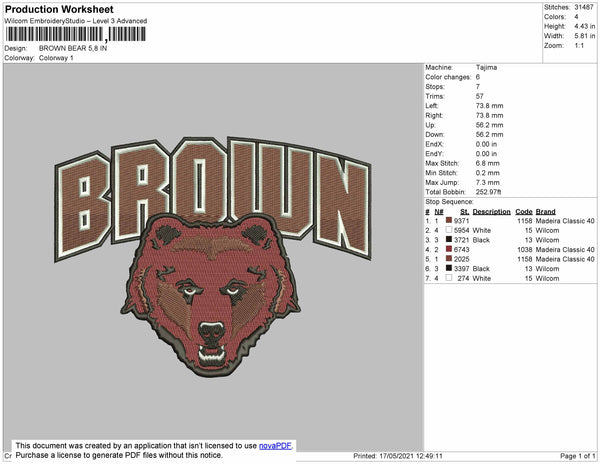The height and width of the screenshot is (464, 600).
Task: Select the Machine value 'Tajima'
Action: (x=486, y=67)
